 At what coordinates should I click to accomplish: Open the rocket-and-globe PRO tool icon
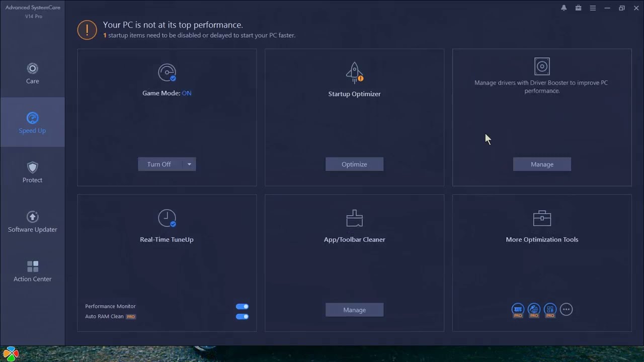pyautogui.click(x=534, y=310)
